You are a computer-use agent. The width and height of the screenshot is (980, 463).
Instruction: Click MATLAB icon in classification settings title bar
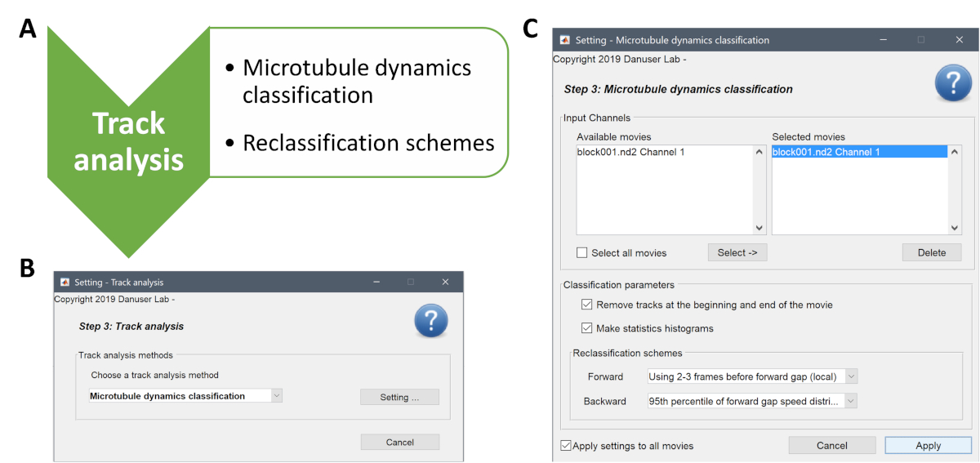click(x=564, y=40)
